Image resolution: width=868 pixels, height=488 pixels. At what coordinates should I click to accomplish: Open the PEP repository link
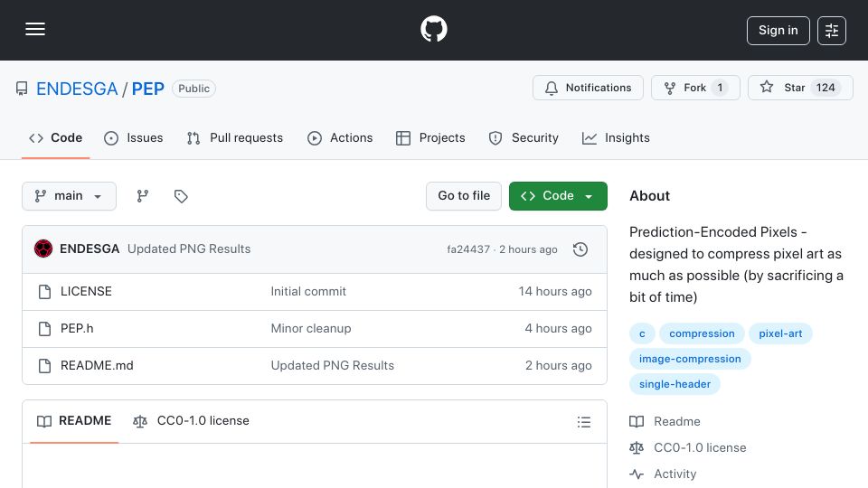(147, 89)
